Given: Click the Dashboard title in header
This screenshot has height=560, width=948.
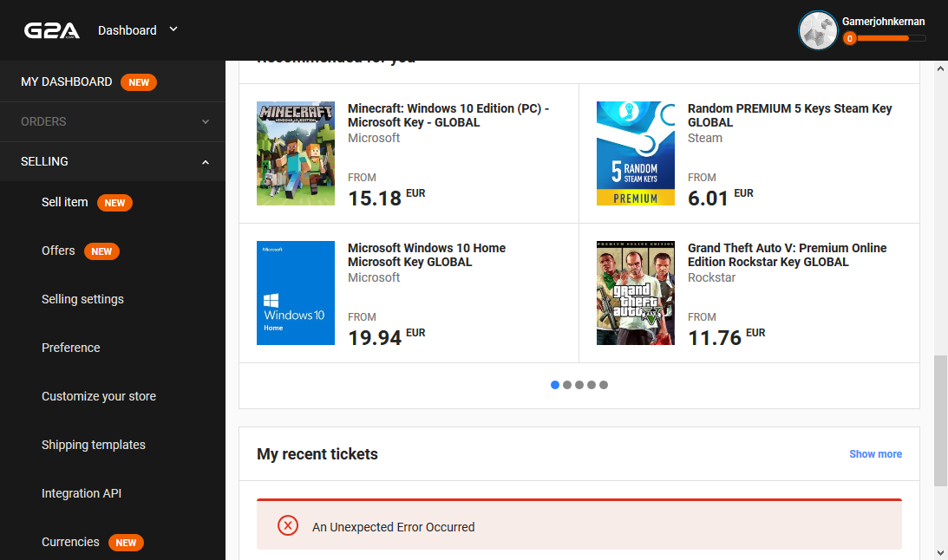Looking at the screenshot, I should point(127,30).
